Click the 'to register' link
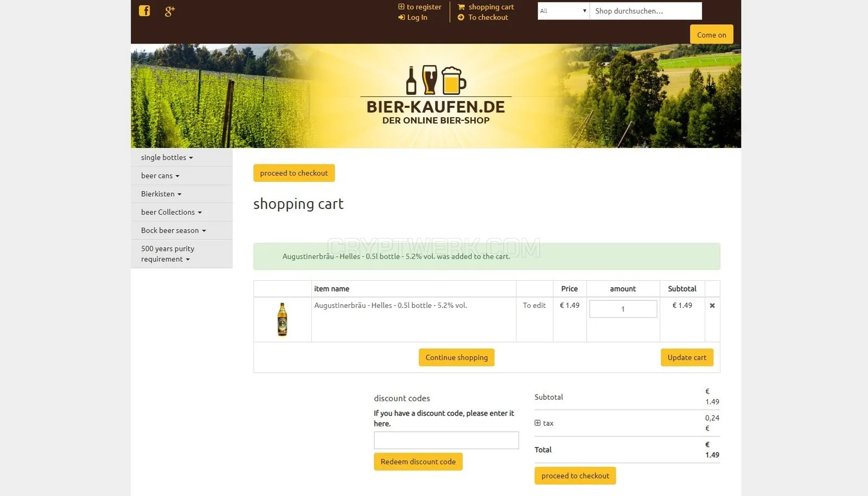 [420, 7]
